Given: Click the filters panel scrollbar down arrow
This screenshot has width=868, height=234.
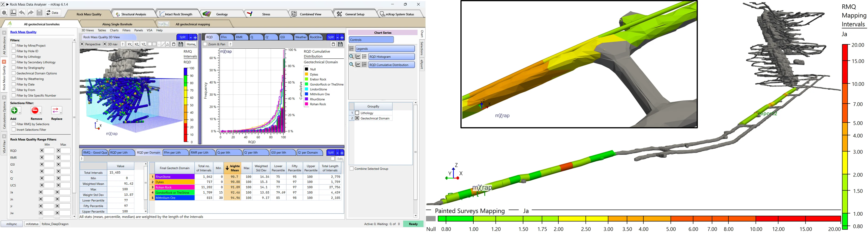Looking at the screenshot, I should coord(74,217).
